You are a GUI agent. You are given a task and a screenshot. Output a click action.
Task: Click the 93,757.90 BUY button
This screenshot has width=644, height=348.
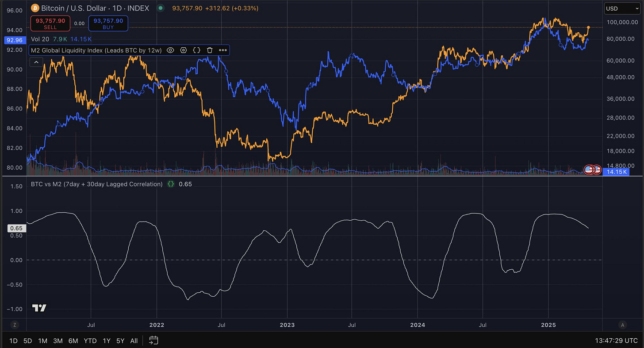tap(108, 23)
